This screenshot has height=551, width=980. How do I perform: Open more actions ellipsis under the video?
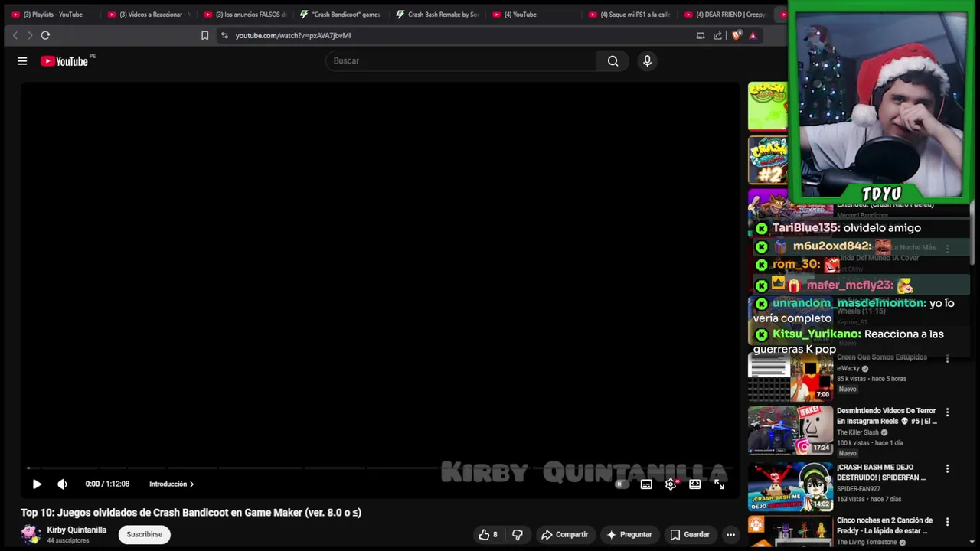731,534
